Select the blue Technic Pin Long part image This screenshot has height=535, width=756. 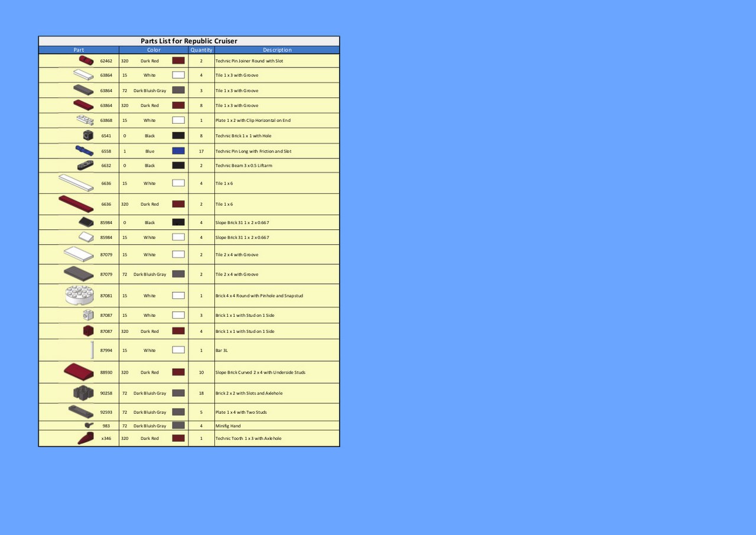coord(84,151)
